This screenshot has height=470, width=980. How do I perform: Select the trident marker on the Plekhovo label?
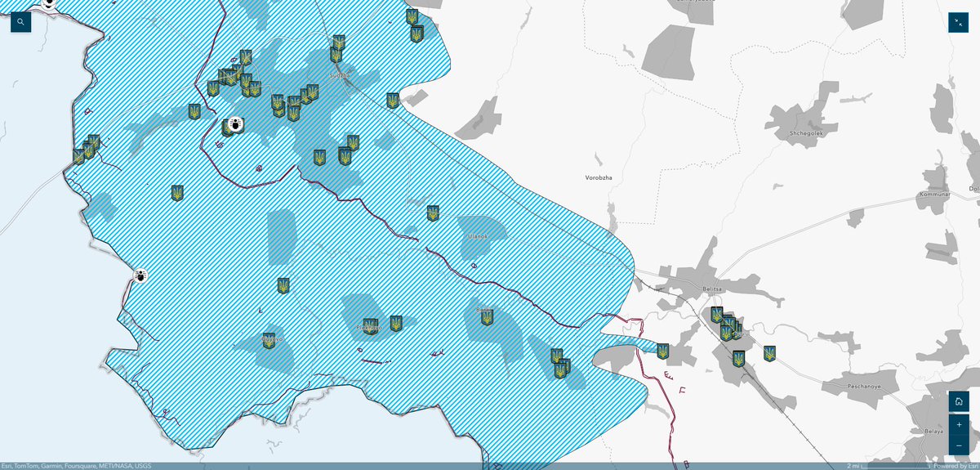click(x=370, y=327)
